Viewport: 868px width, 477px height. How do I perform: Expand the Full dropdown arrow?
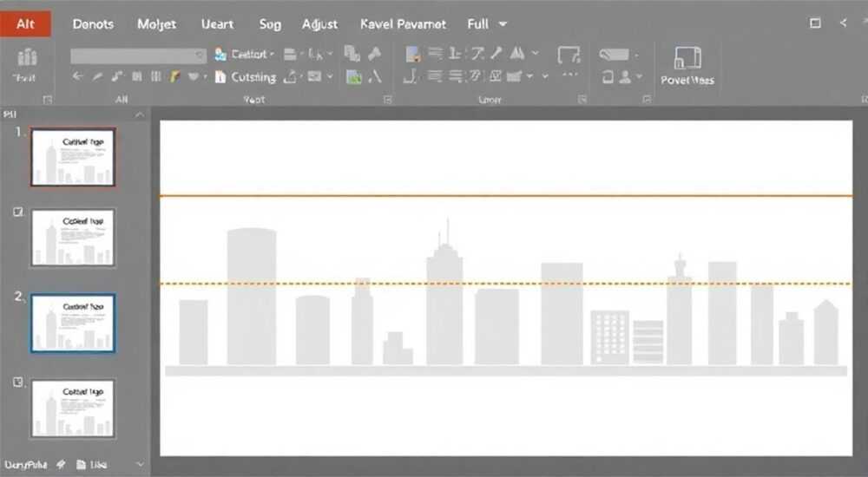coord(503,24)
